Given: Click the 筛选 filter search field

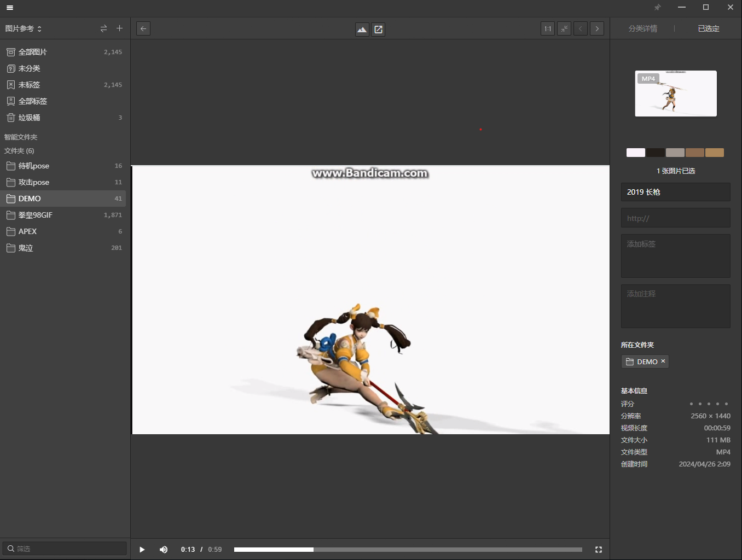Looking at the screenshot, I should coord(65,549).
